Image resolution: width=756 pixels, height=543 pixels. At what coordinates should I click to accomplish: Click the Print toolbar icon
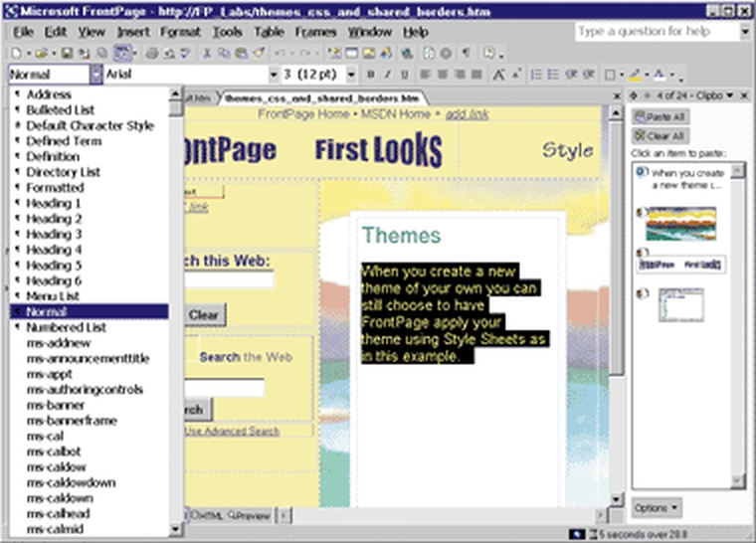152,53
